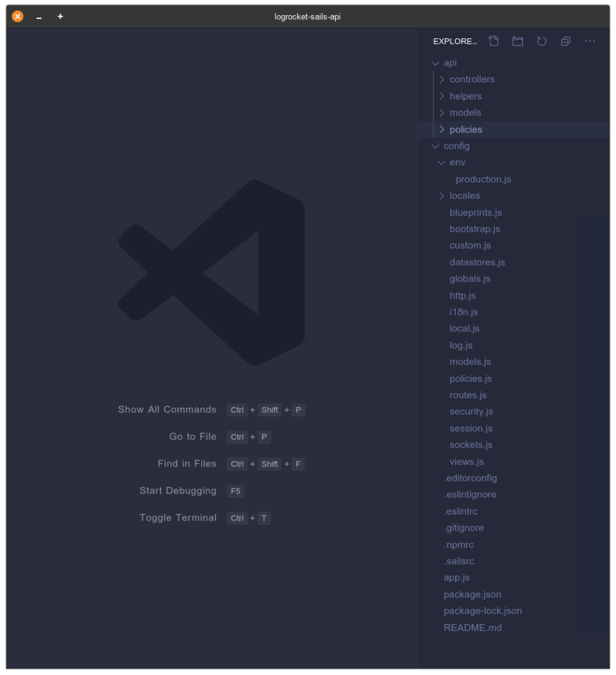The height and width of the screenshot is (675, 616).
Task: Open the package.json file
Action: [x=472, y=594]
